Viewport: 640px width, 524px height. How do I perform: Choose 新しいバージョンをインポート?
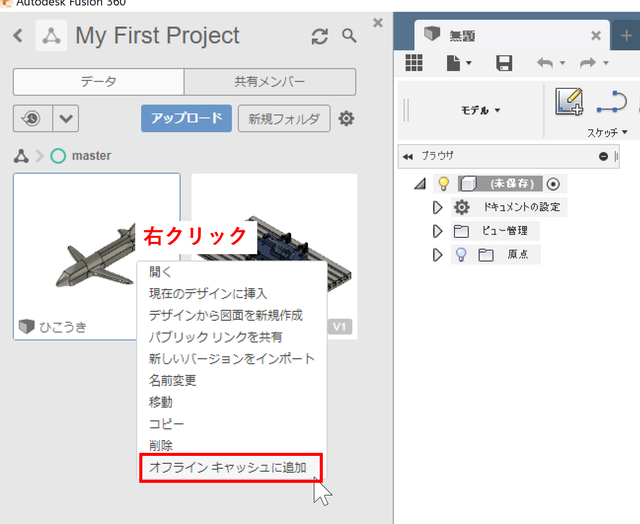[x=231, y=359]
